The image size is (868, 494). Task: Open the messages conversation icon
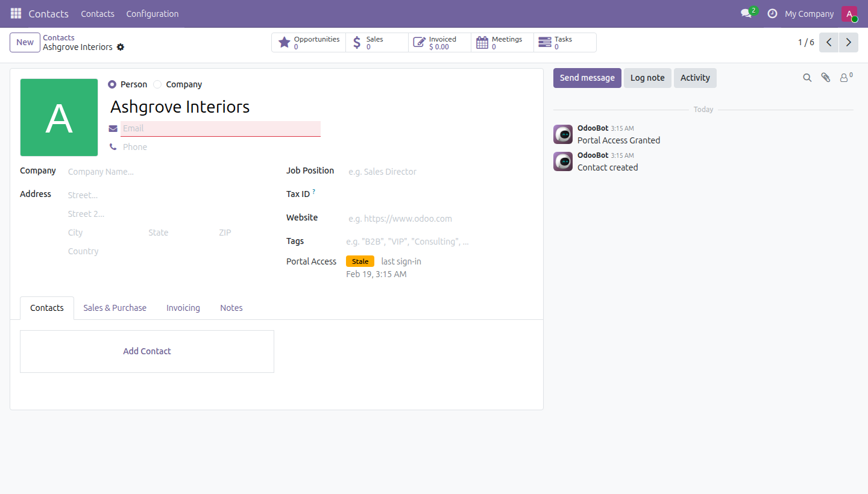[746, 13]
